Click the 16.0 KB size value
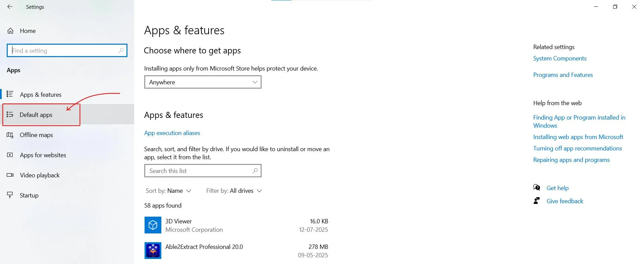Viewport: 644px width, 264px height. (319, 221)
